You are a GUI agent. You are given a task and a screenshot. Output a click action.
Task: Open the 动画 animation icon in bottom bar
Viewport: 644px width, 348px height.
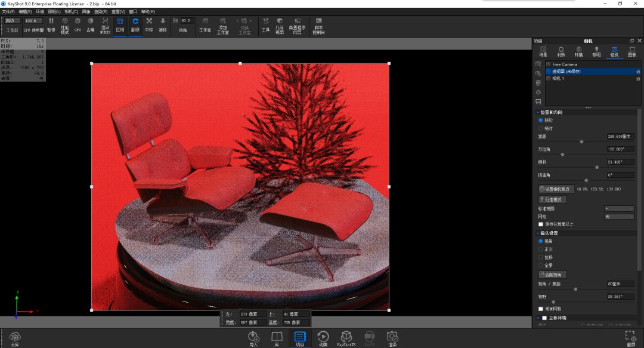pos(323,339)
